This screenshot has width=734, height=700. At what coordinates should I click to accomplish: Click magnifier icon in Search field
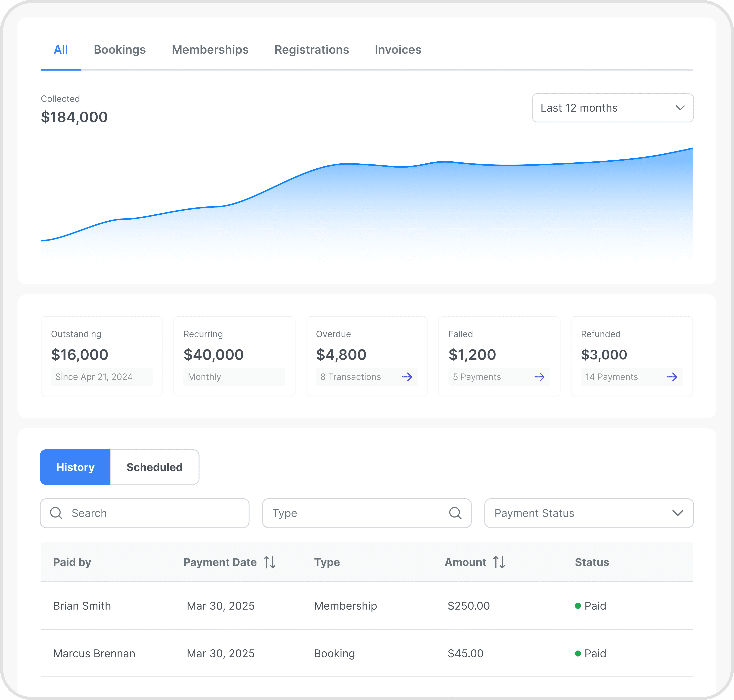(x=56, y=513)
